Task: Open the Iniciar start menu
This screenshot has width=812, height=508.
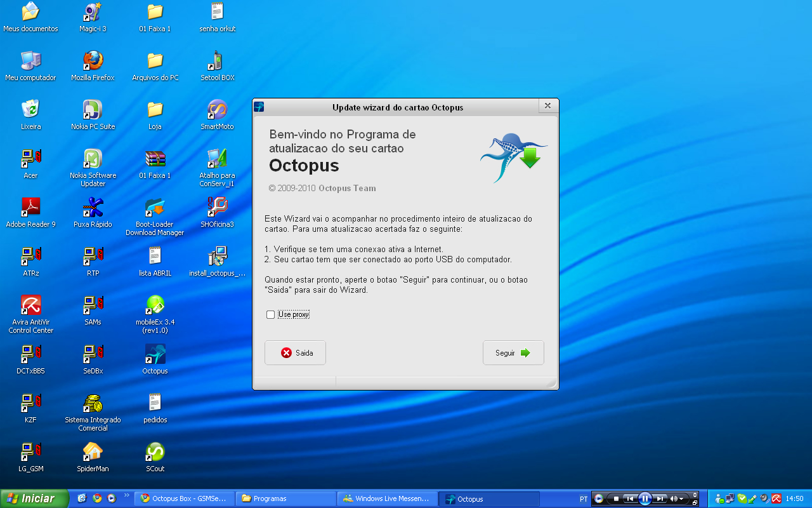Action: (x=34, y=498)
